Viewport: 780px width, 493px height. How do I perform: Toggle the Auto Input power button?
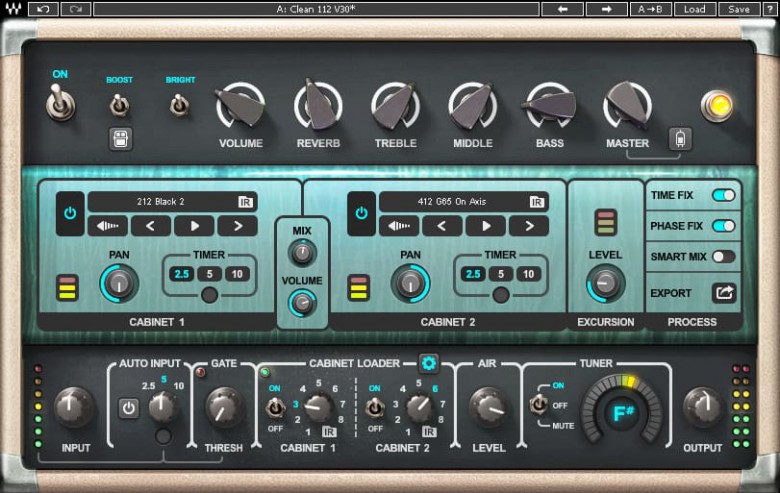pyautogui.click(x=129, y=408)
